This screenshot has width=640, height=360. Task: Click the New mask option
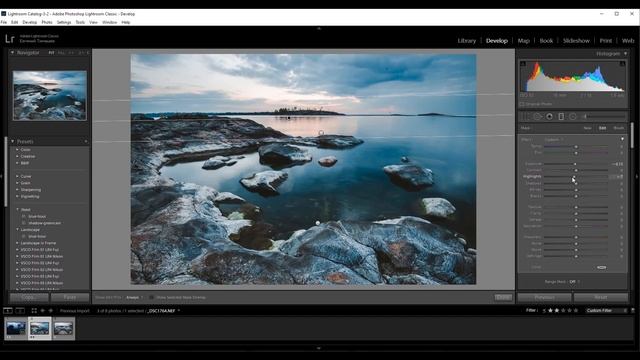coord(587,128)
